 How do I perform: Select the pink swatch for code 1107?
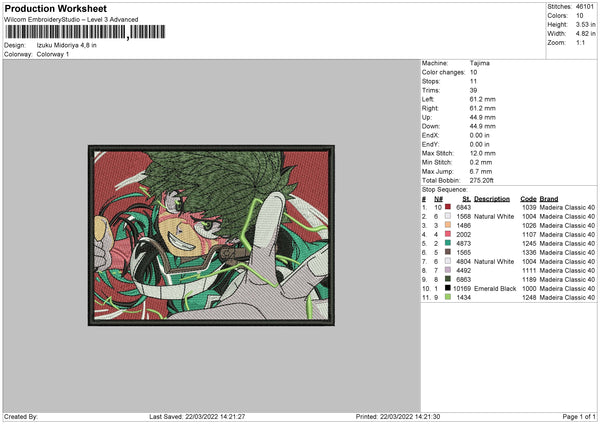[448, 234]
